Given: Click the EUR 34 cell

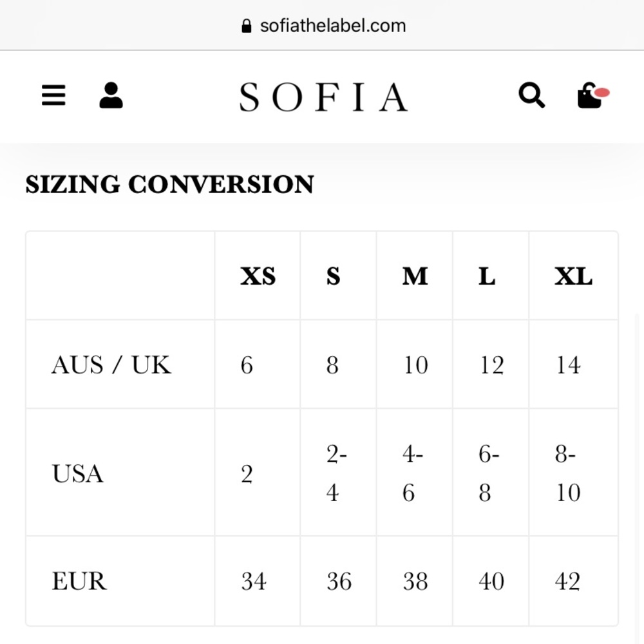Looking at the screenshot, I should click(253, 582).
